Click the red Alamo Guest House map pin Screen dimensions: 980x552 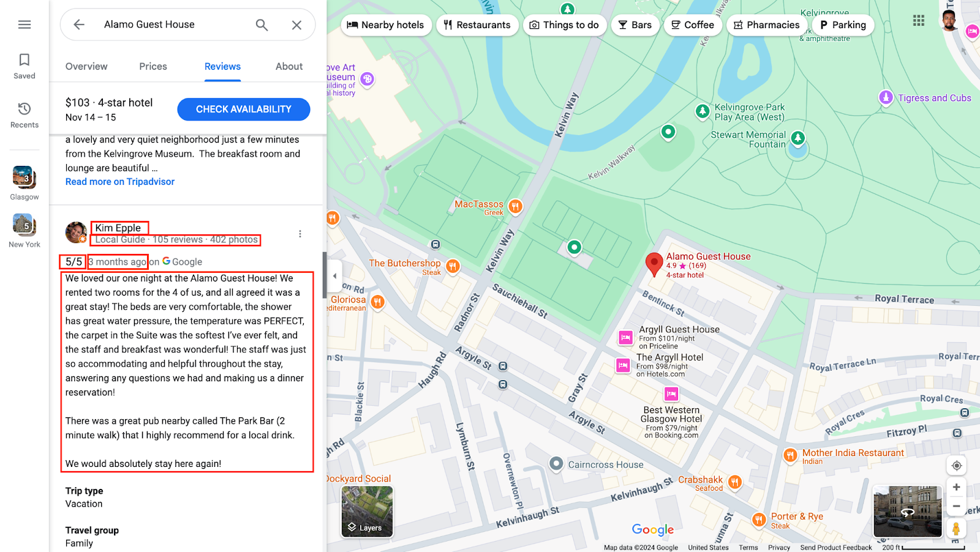[654, 264]
